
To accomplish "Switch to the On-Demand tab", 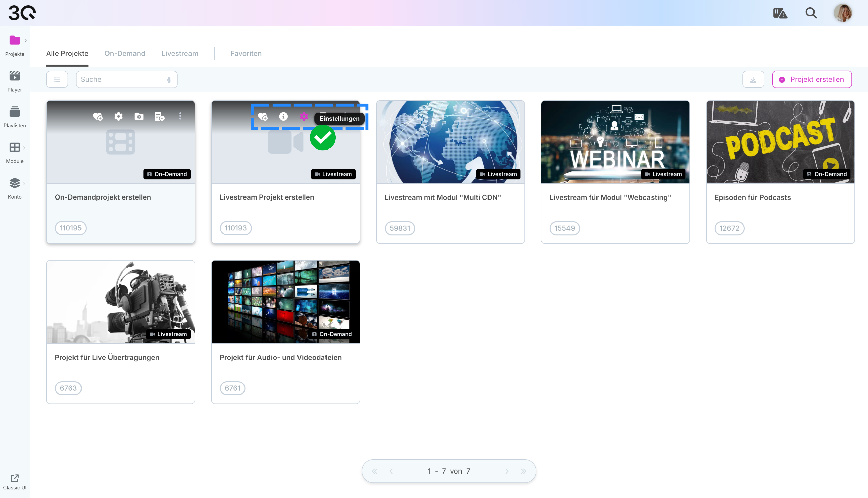I will (x=125, y=53).
